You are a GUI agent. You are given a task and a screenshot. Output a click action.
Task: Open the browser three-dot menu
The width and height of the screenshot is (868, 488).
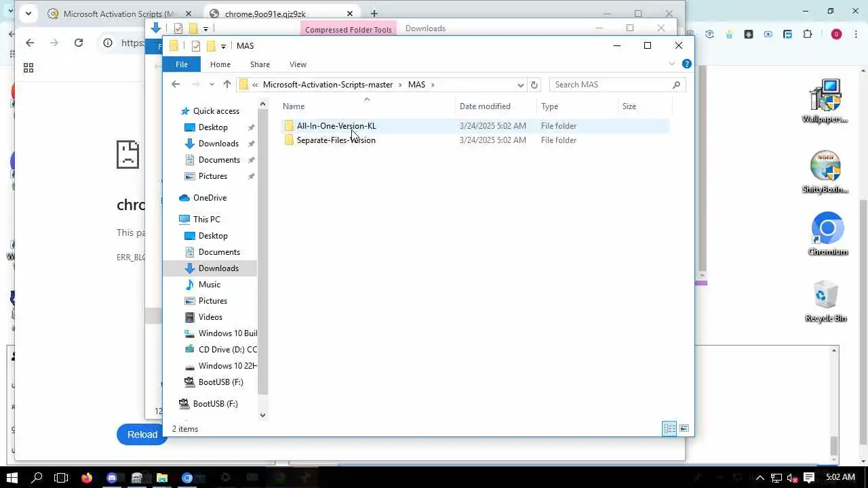coord(856,35)
